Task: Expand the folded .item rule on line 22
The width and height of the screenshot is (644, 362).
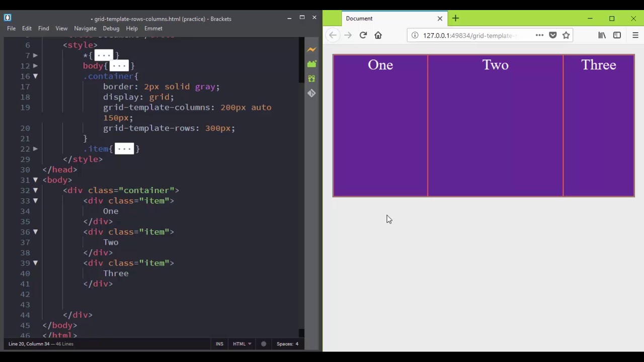Action: [x=35, y=149]
